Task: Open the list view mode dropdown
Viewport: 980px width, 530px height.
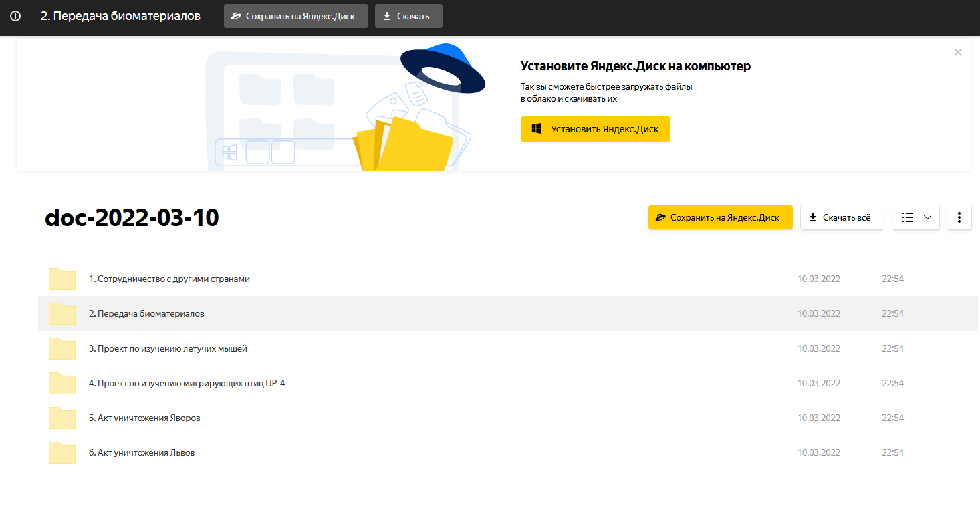Action: 916,217
